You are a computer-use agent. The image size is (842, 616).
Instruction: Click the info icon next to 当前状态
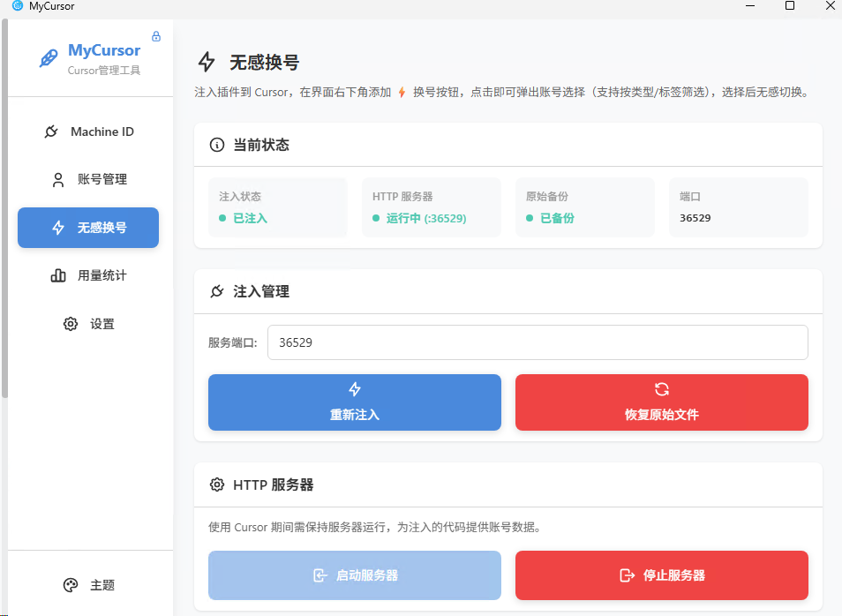click(x=217, y=145)
